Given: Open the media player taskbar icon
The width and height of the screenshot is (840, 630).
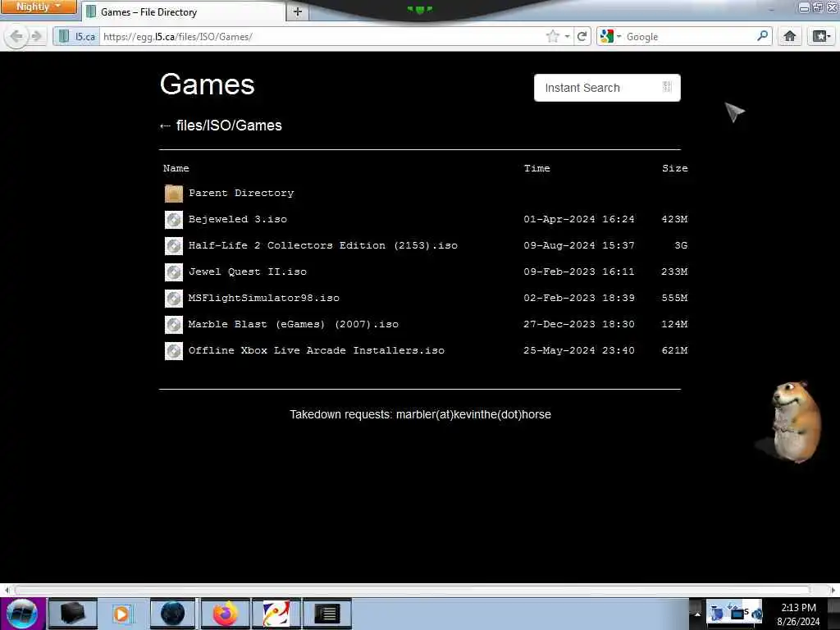Looking at the screenshot, I should pyautogui.click(x=121, y=614).
